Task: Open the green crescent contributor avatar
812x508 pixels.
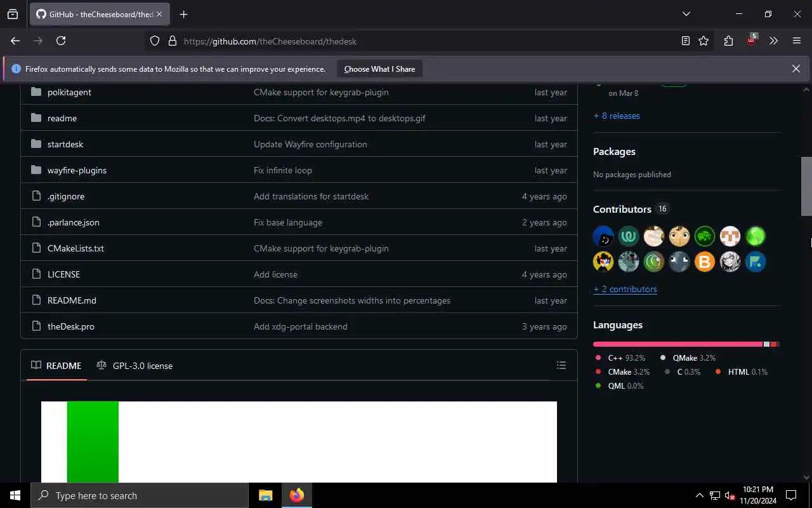Action: (654, 262)
